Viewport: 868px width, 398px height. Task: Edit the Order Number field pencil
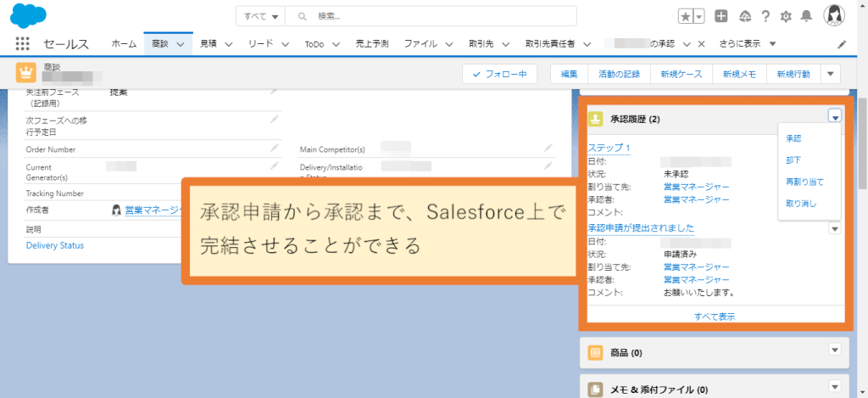tap(274, 148)
